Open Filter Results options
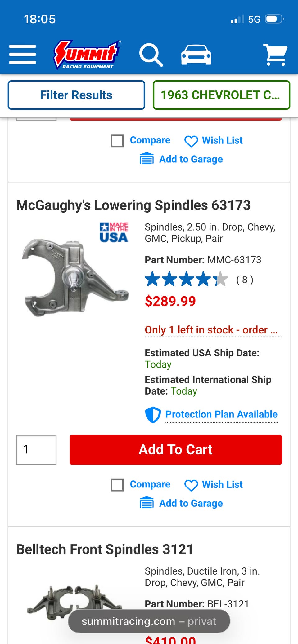Viewport: 298px width, 644px height. (76, 95)
